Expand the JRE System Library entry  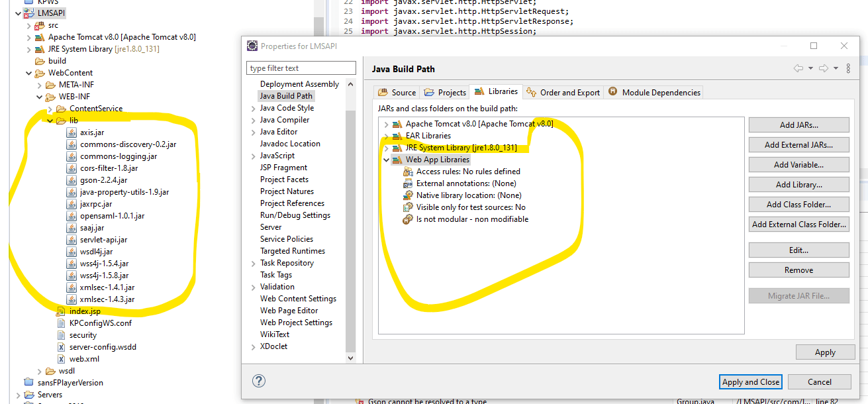[x=386, y=147]
